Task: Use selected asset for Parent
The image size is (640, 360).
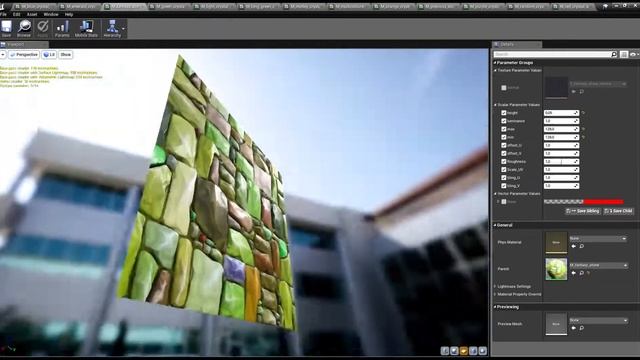Action: (x=573, y=273)
